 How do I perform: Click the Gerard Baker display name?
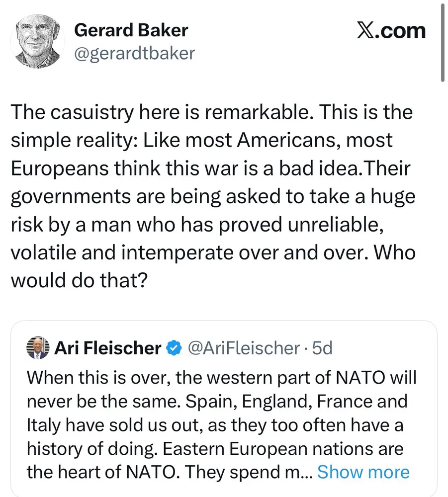131,30
